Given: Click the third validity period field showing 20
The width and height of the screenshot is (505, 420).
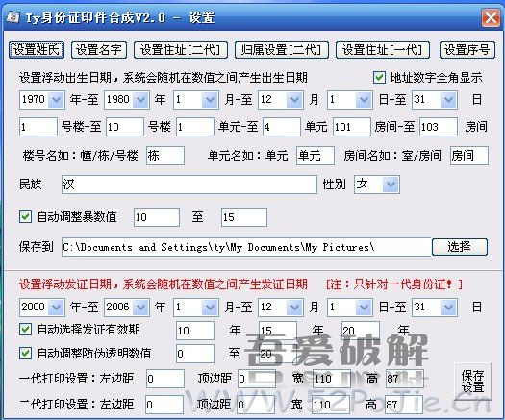Looking at the screenshot, I should (x=361, y=331).
